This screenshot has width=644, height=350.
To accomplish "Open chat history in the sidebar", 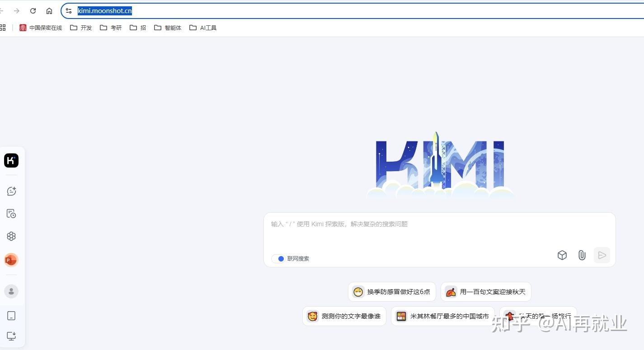I will tap(11, 213).
